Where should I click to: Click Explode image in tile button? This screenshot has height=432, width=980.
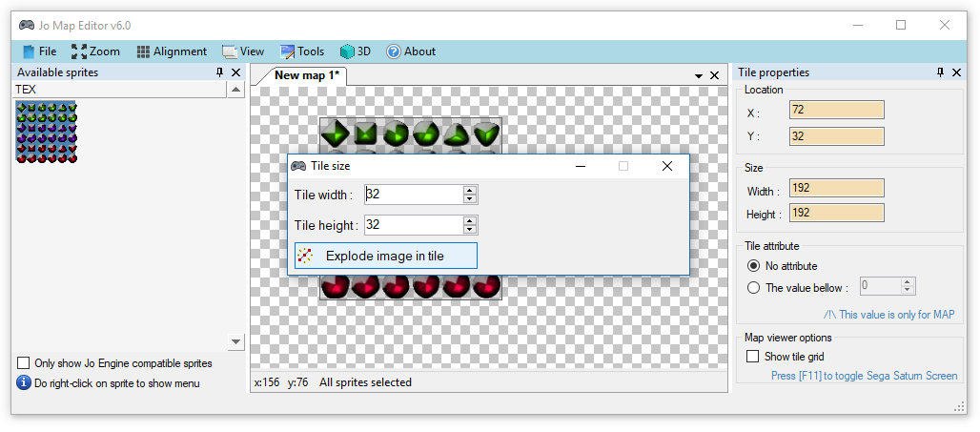(386, 256)
